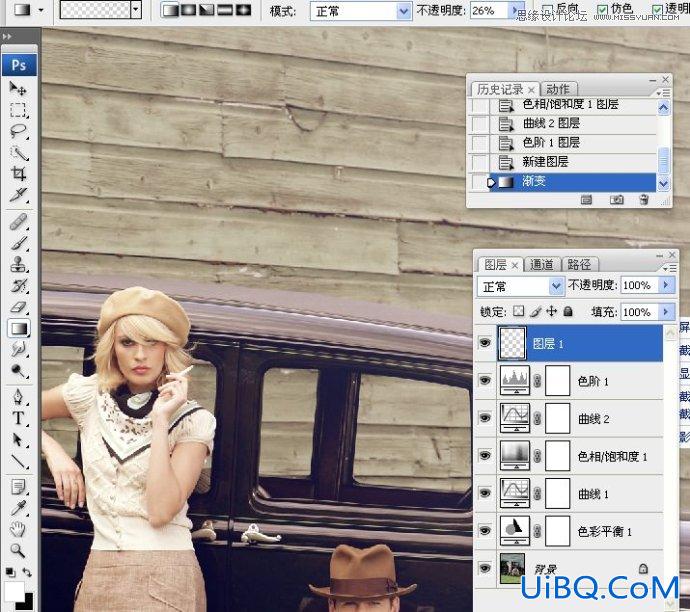Viewport: 690px width, 612px height.
Task: Open the Layers panel menu
Action: [670, 268]
